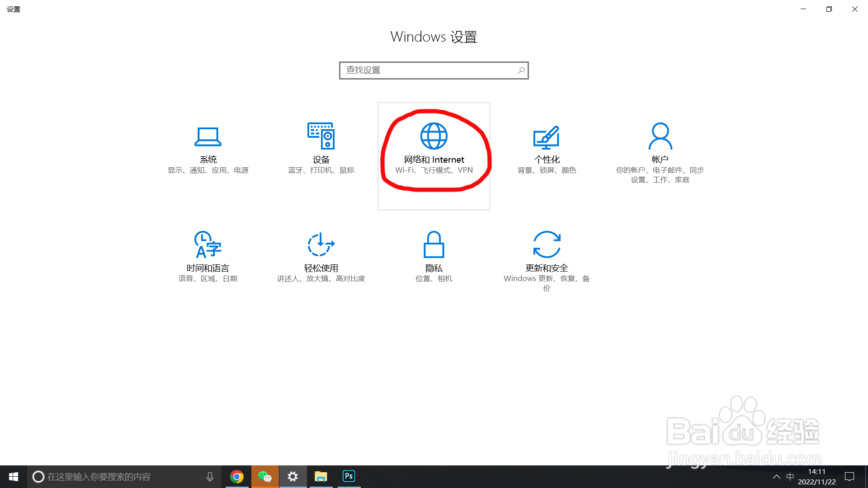The width and height of the screenshot is (868, 488).
Task: Open the 个性化 paintbrush icon
Action: coord(547,137)
